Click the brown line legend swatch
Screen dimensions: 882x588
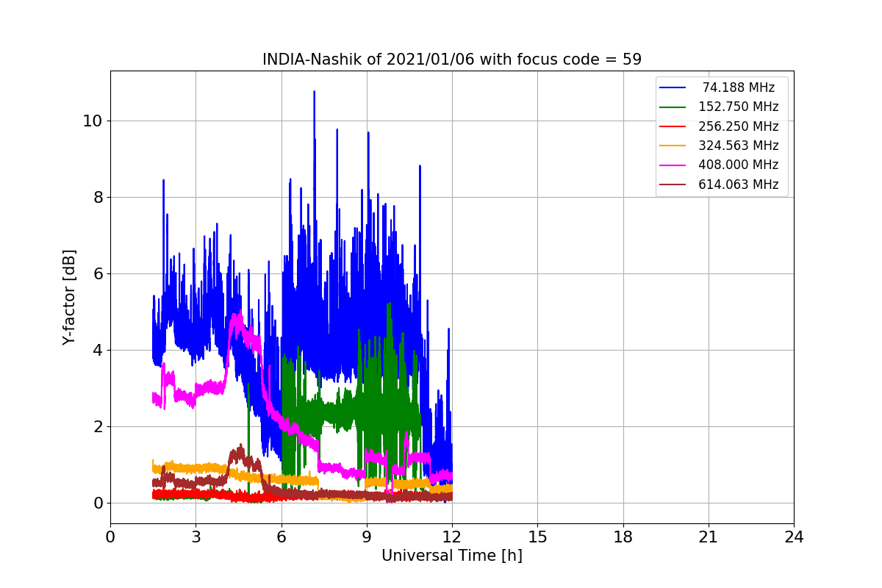click(673, 185)
